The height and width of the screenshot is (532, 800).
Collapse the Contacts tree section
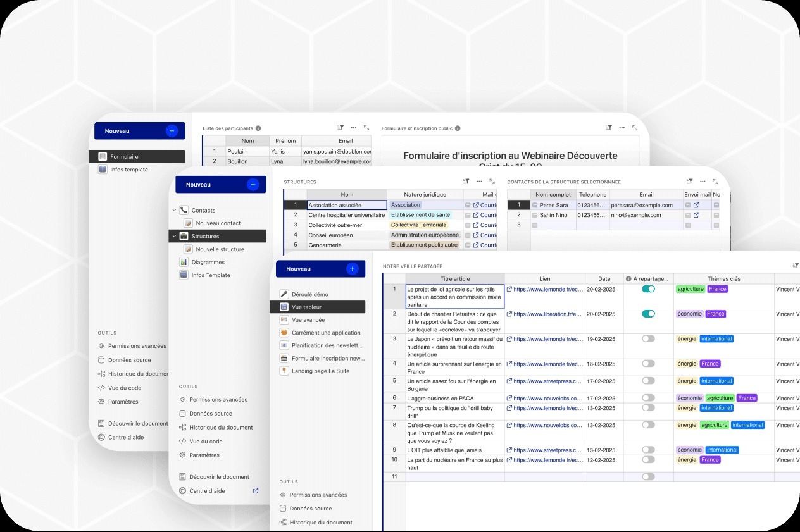click(x=175, y=210)
